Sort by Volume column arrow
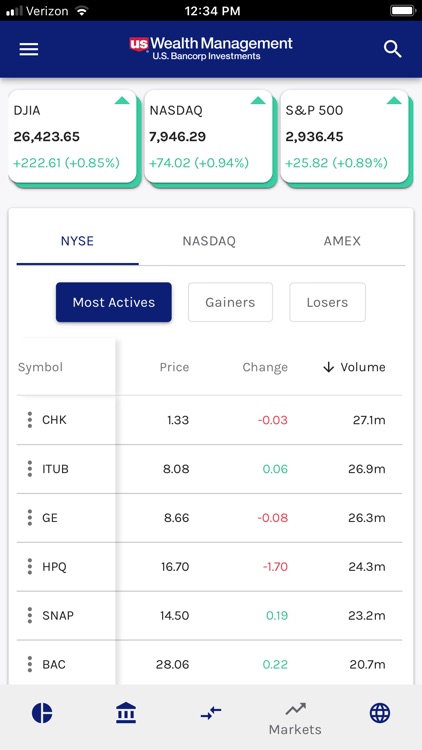 [x=328, y=367]
